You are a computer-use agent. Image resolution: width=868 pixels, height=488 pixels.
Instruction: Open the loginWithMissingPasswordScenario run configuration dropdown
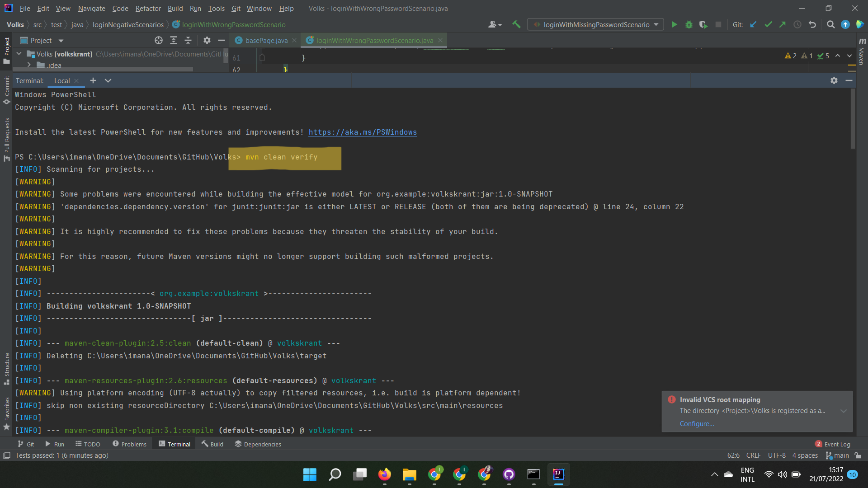[656, 24]
